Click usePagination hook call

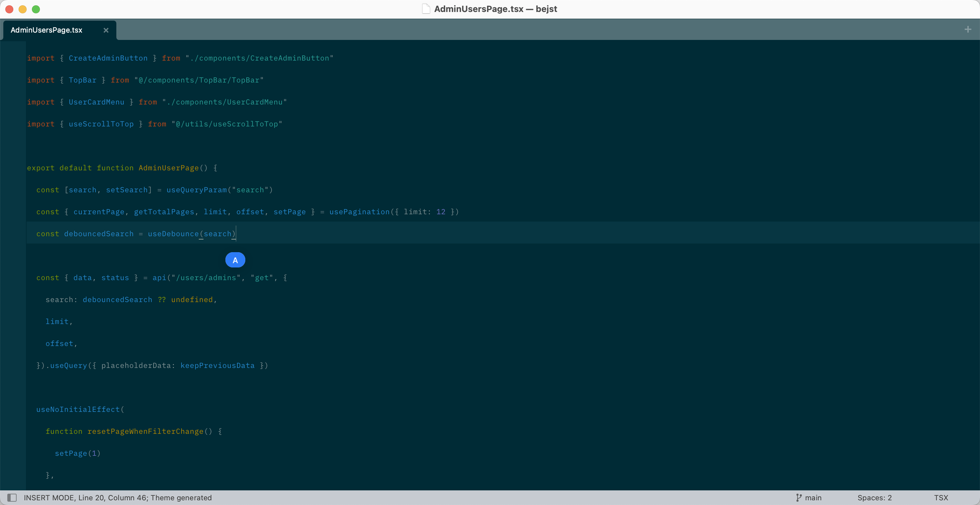click(x=359, y=212)
